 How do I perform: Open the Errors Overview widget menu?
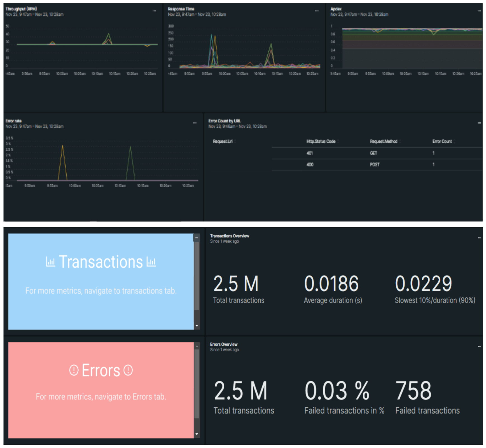(x=480, y=346)
